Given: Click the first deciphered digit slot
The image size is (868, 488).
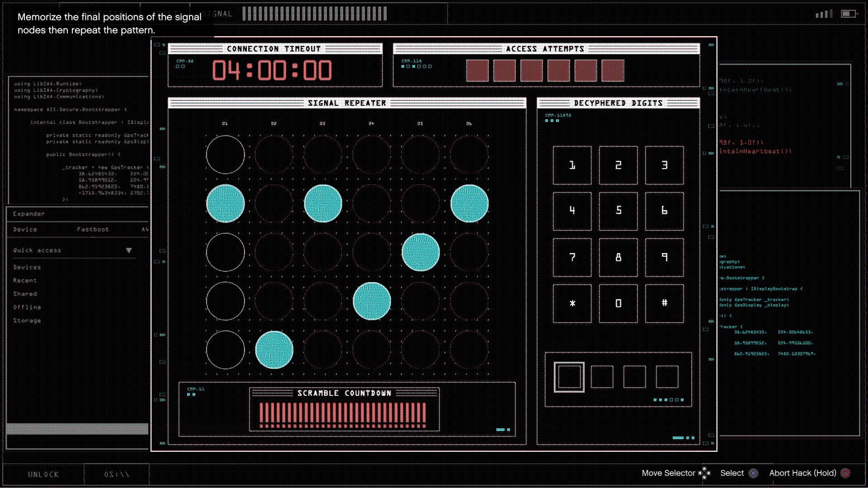Looking at the screenshot, I should [569, 377].
